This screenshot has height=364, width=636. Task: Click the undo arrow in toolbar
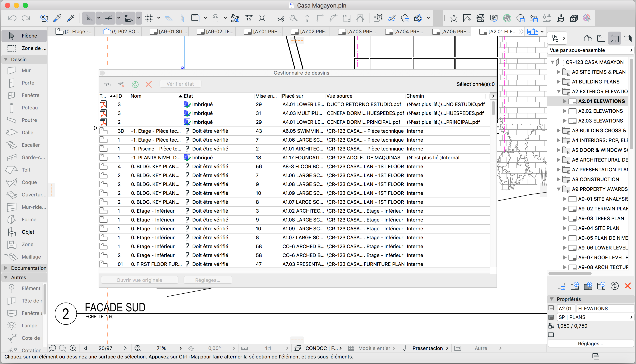(x=12, y=18)
